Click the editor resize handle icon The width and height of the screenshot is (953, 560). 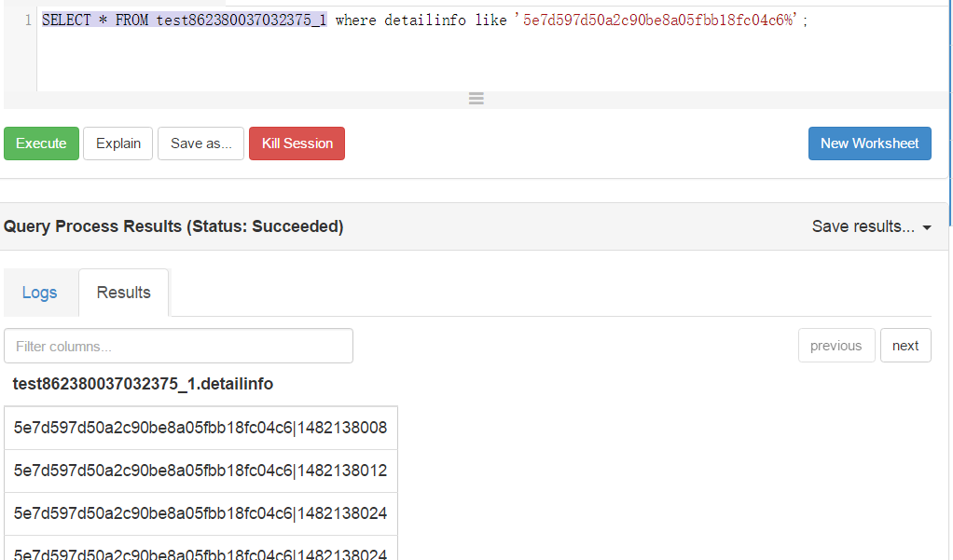point(476,98)
